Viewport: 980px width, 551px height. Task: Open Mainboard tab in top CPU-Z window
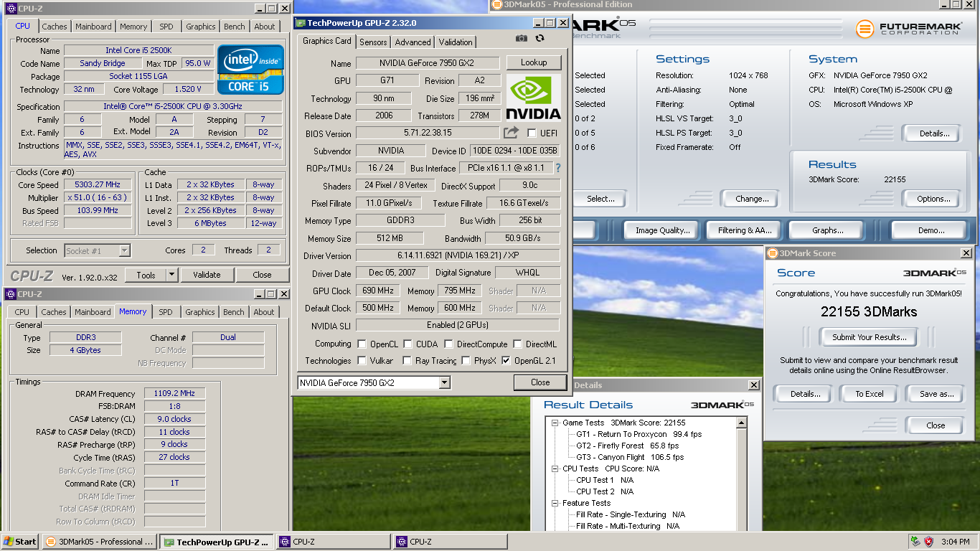pos(93,27)
